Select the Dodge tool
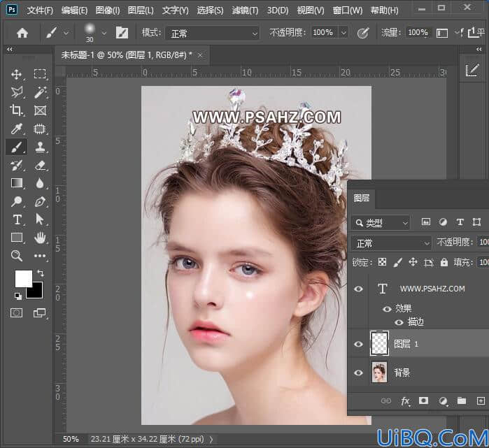The height and width of the screenshot is (448, 489). pyautogui.click(x=17, y=201)
